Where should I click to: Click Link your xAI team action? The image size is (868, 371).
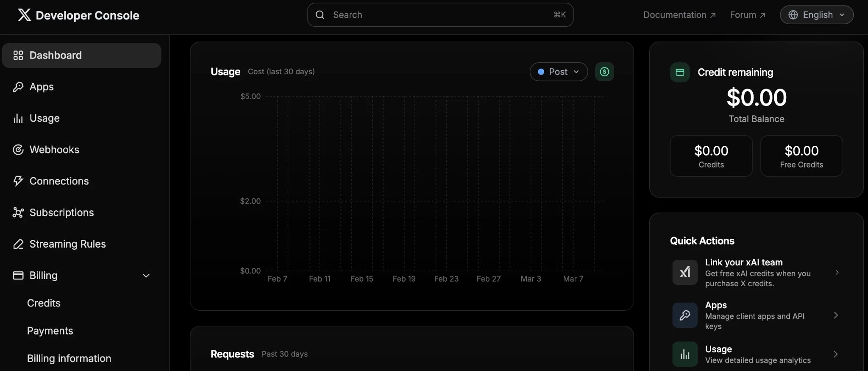pos(756,272)
